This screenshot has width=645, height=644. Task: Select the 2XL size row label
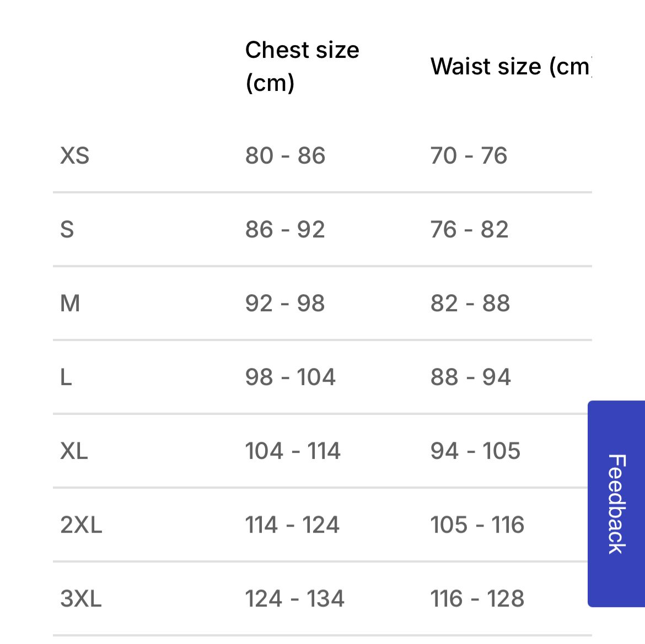[82, 525]
